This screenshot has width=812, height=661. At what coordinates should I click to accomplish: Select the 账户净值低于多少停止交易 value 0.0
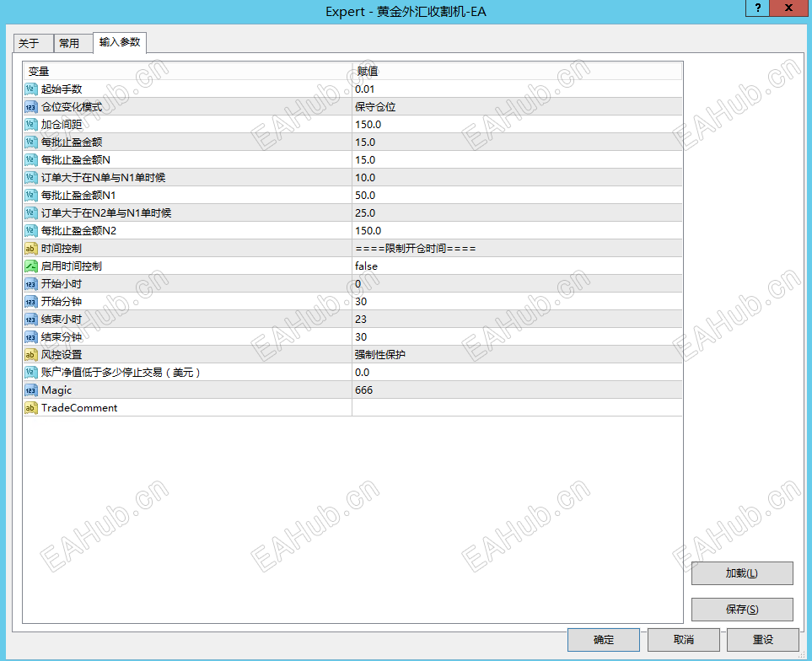click(x=517, y=372)
